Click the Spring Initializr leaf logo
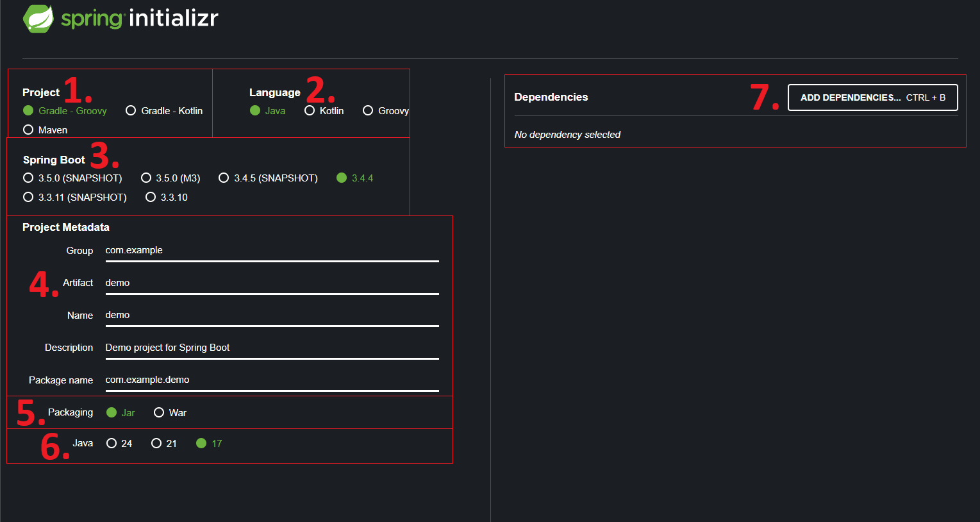This screenshot has width=980, height=522. point(38,18)
